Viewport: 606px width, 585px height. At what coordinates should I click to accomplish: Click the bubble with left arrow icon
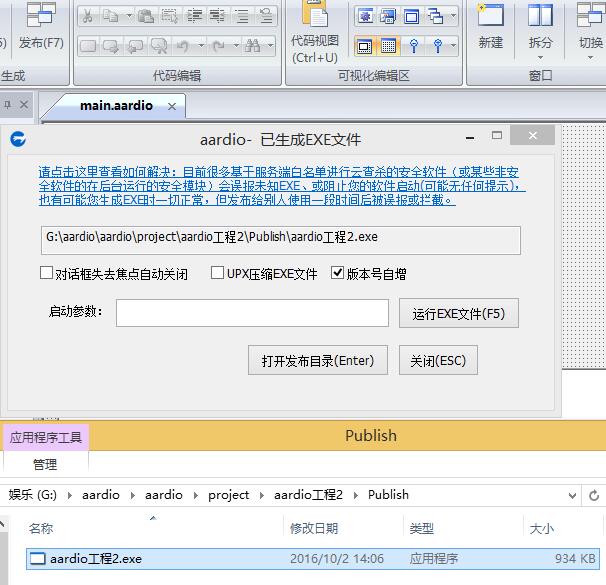coord(135,46)
